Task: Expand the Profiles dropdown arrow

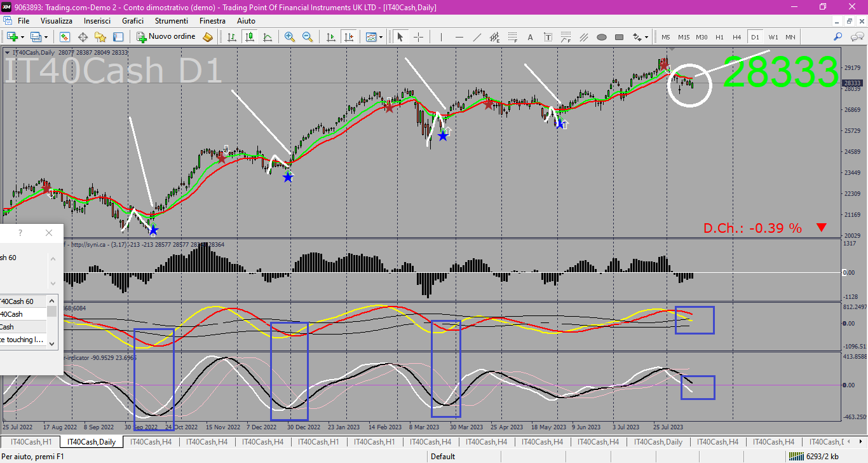Action: click(x=46, y=37)
